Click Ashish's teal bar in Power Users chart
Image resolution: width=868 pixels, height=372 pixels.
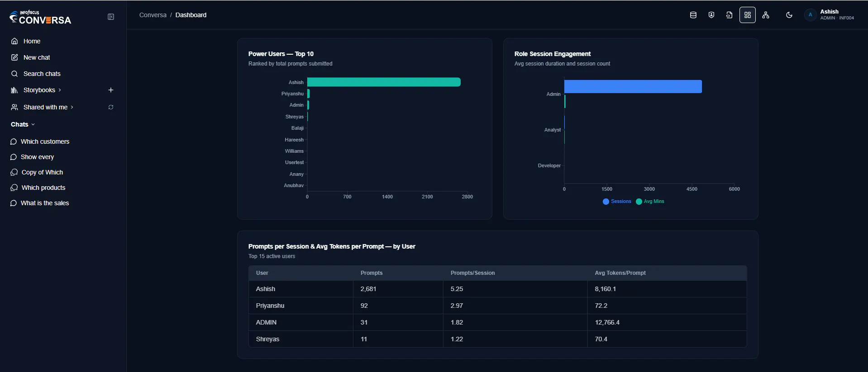384,82
